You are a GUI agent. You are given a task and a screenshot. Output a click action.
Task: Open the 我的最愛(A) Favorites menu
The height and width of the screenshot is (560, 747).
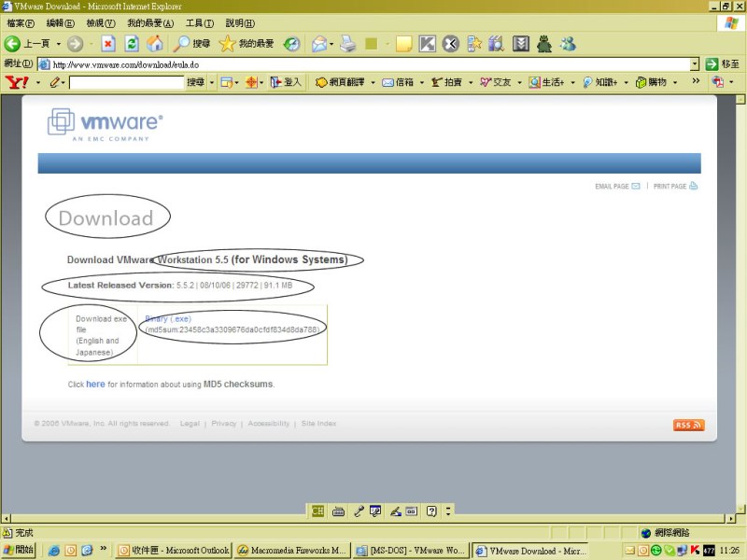[150, 22]
